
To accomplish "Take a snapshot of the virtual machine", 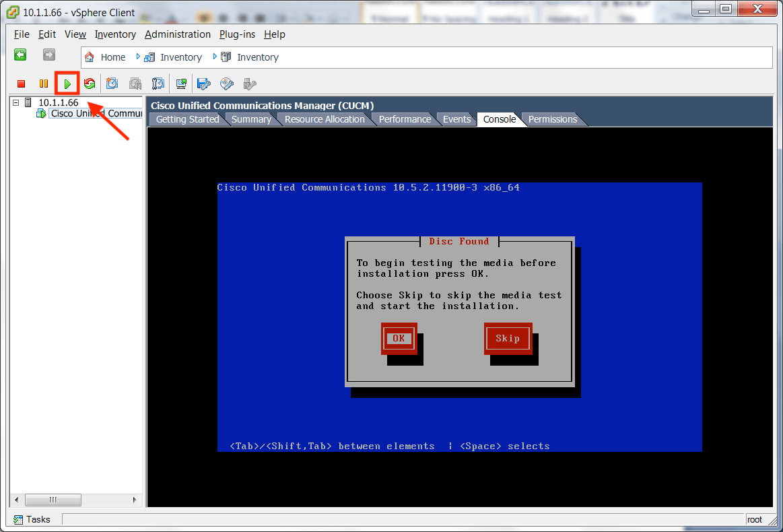I will (x=112, y=84).
